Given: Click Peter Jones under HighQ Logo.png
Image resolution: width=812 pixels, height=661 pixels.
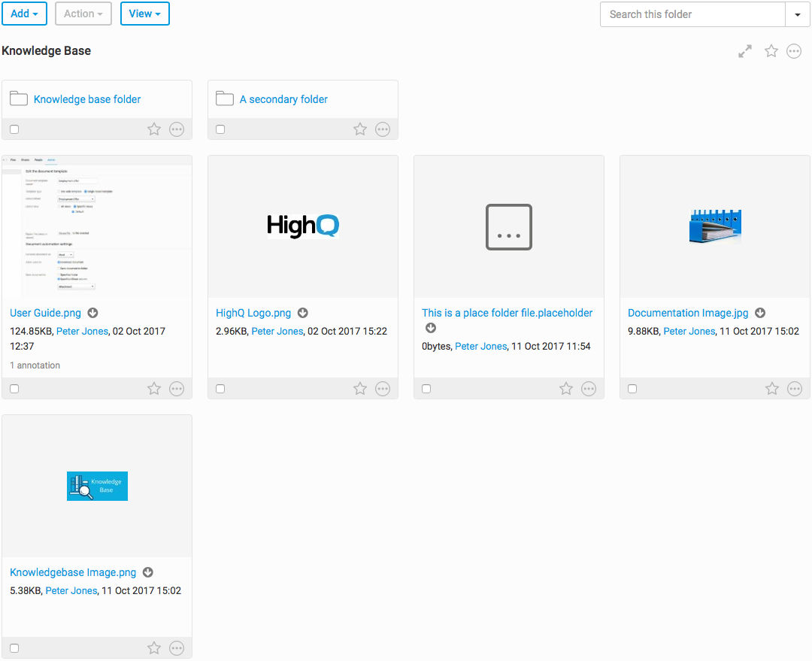Looking at the screenshot, I should [277, 331].
